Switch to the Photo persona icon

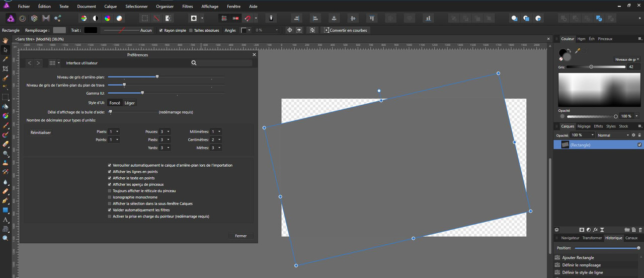[11, 18]
